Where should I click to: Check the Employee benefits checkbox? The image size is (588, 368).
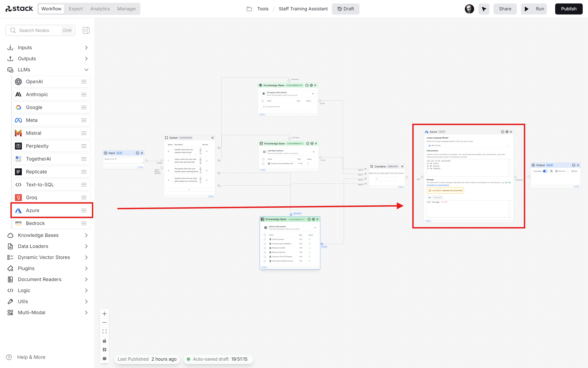[265, 248]
